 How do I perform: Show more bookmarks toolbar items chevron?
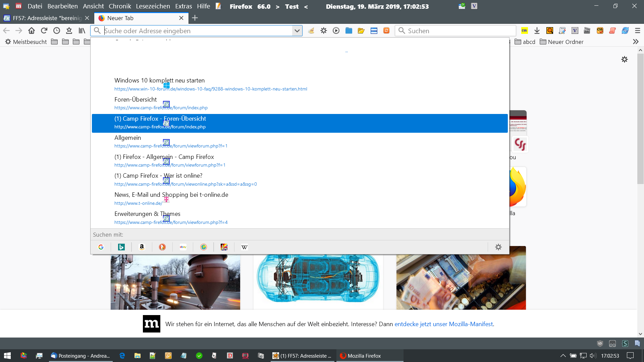pyautogui.click(x=636, y=42)
